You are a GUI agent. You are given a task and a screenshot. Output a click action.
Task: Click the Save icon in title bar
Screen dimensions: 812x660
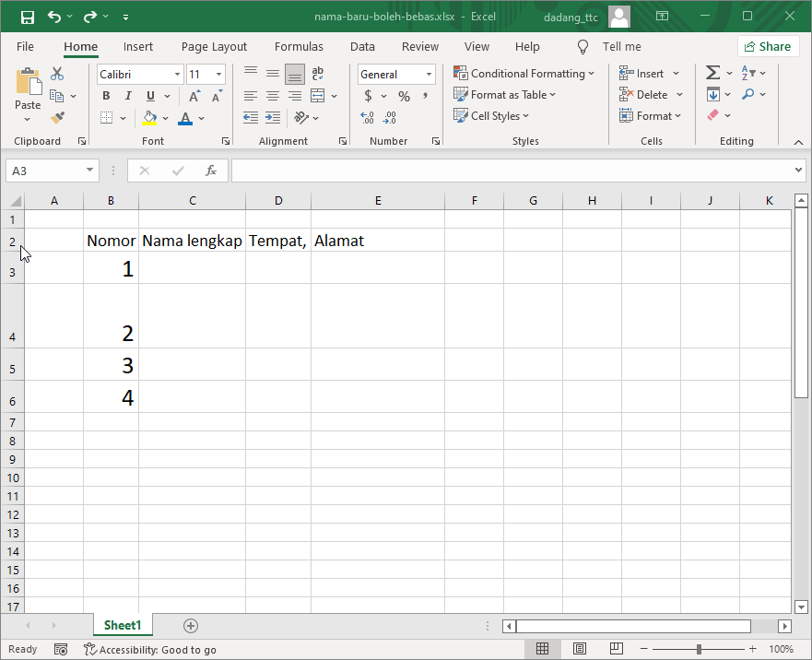coord(27,17)
